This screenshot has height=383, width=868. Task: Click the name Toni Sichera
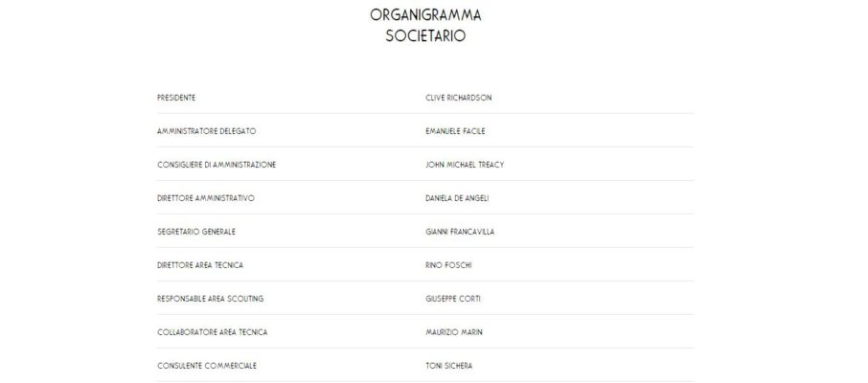point(448,366)
